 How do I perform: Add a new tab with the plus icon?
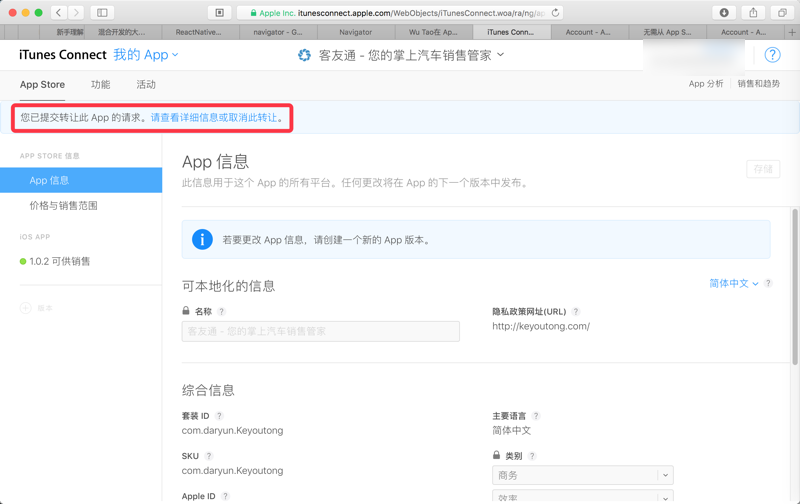[792, 32]
